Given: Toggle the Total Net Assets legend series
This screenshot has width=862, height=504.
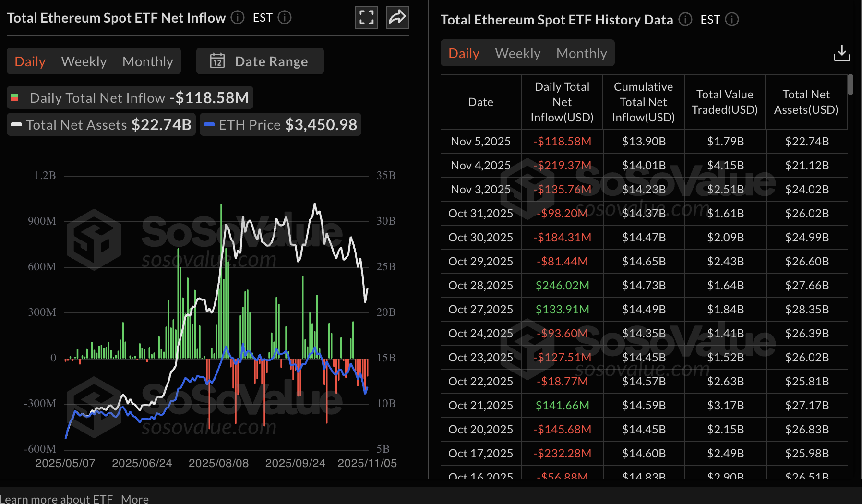Looking at the screenshot, I should coord(100,124).
